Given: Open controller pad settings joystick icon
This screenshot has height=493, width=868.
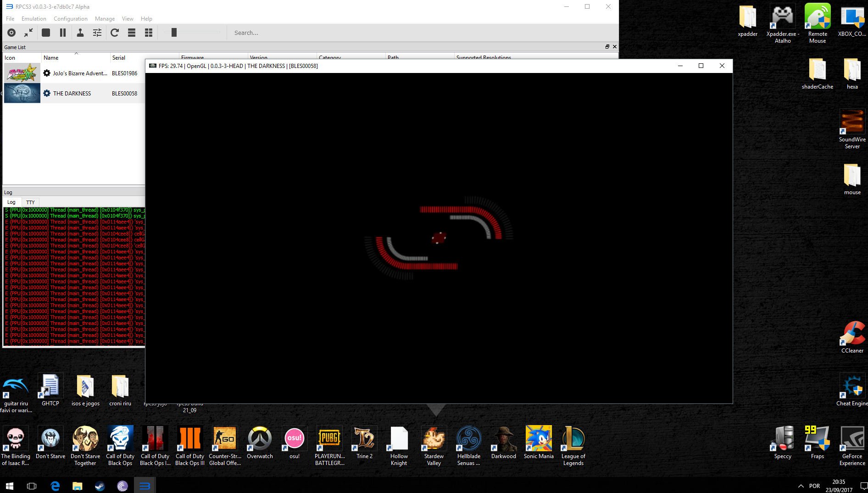Looking at the screenshot, I should 80,33.
